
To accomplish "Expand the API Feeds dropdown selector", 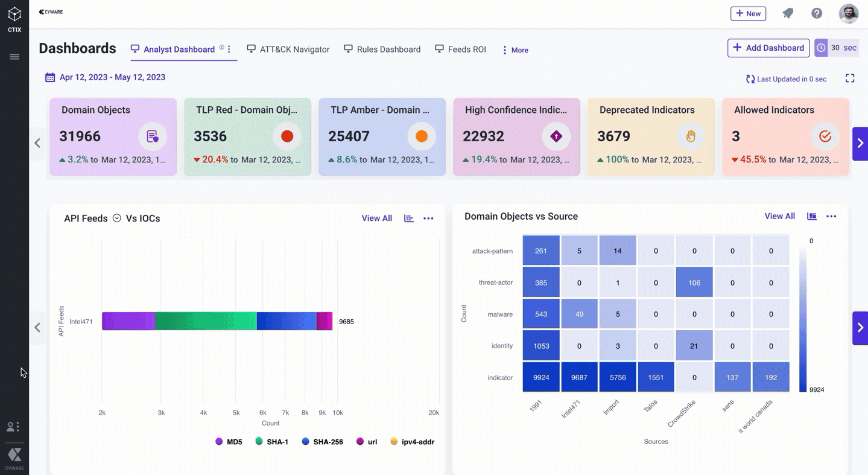I will pos(117,218).
